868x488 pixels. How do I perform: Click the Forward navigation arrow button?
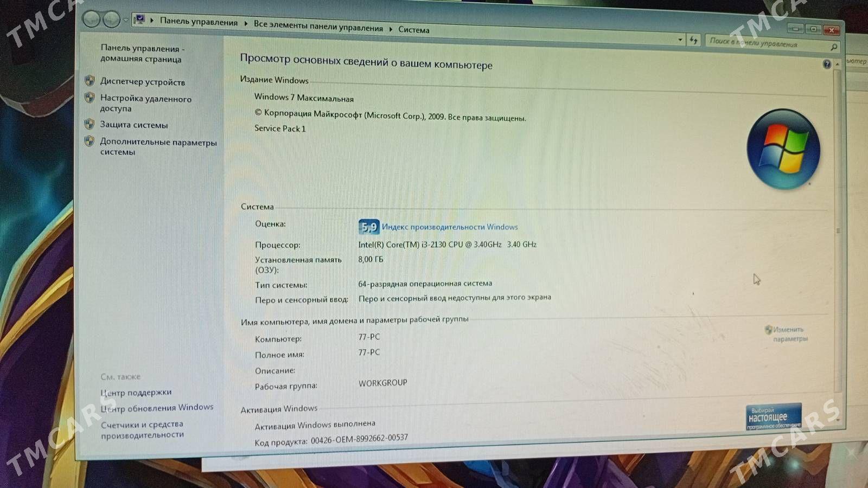coord(111,20)
